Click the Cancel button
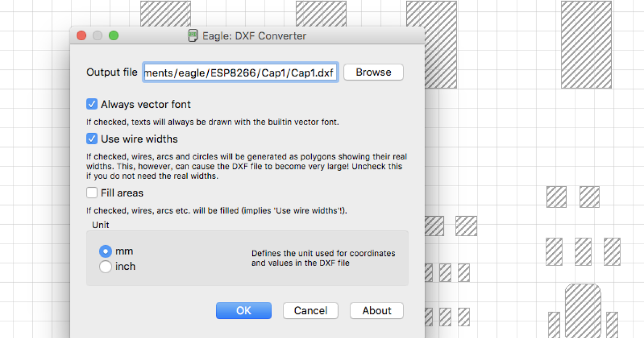 pyautogui.click(x=310, y=311)
